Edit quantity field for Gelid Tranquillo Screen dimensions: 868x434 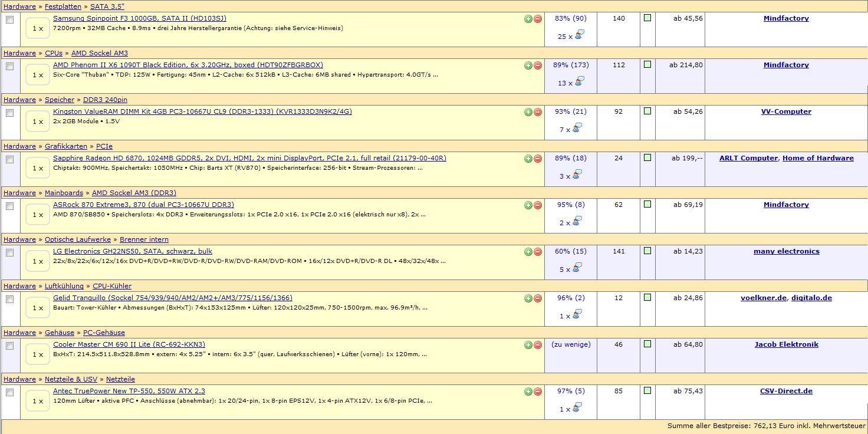point(38,308)
